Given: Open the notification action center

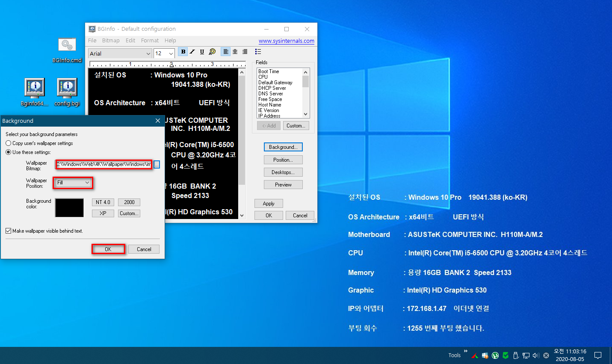Looking at the screenshot, I should point(598,355).
